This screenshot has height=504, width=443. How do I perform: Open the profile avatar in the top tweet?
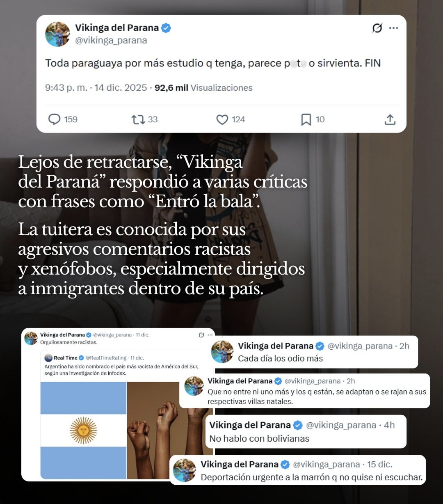[x=57, y=34]
